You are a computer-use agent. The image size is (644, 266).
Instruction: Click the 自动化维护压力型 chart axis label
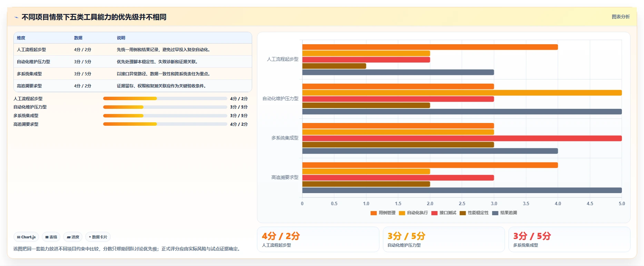(x=280, y=99)
